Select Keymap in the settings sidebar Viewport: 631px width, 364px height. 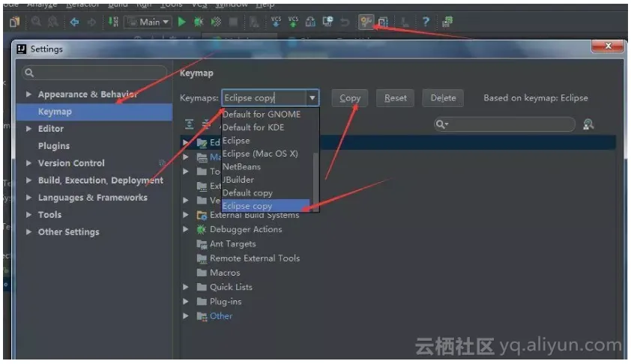94,112
